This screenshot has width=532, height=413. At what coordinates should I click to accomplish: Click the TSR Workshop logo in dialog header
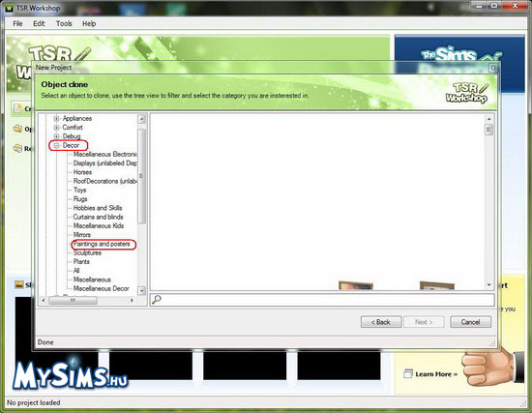pyautogui.click(x=467, y=93)
